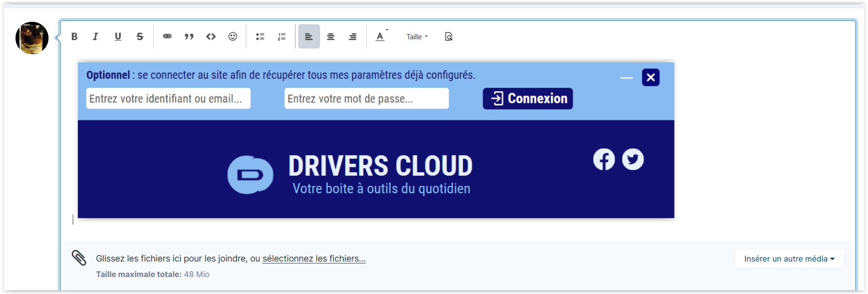Insert a numbered list

pos(282,36)
